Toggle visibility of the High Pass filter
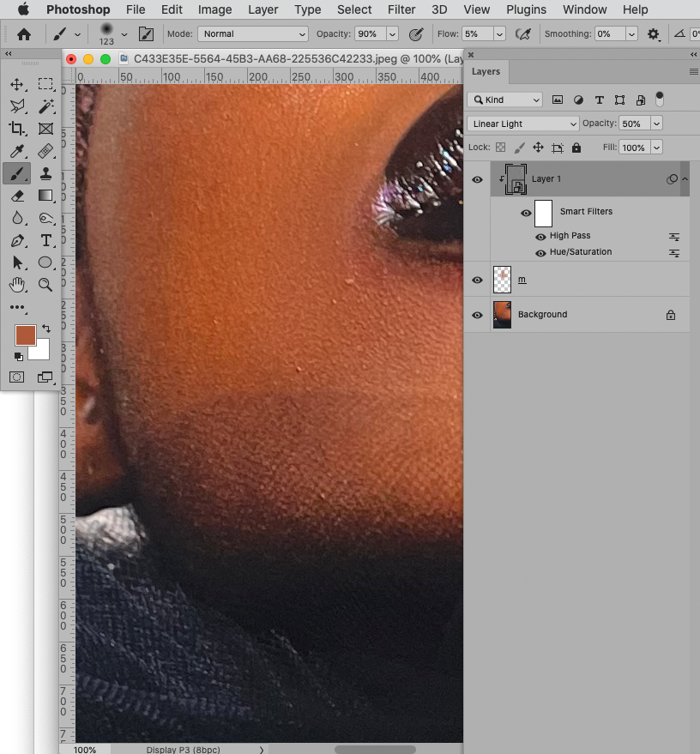700x754 pixels. (540, 236)
